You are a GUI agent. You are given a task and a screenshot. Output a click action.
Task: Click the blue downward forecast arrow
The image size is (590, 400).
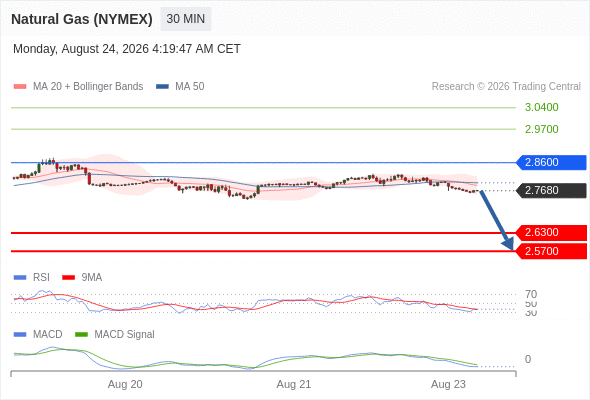pyautogui.click(x=496, y=220)
